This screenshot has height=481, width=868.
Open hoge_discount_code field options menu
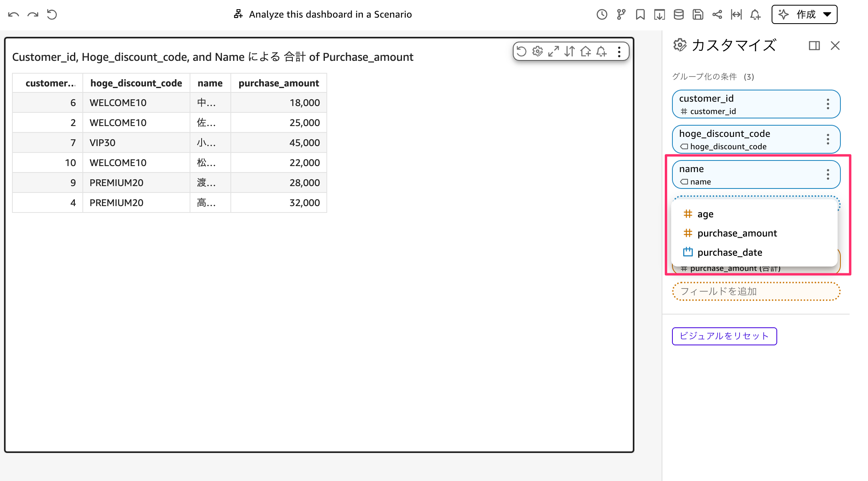[x=828, y=139]
